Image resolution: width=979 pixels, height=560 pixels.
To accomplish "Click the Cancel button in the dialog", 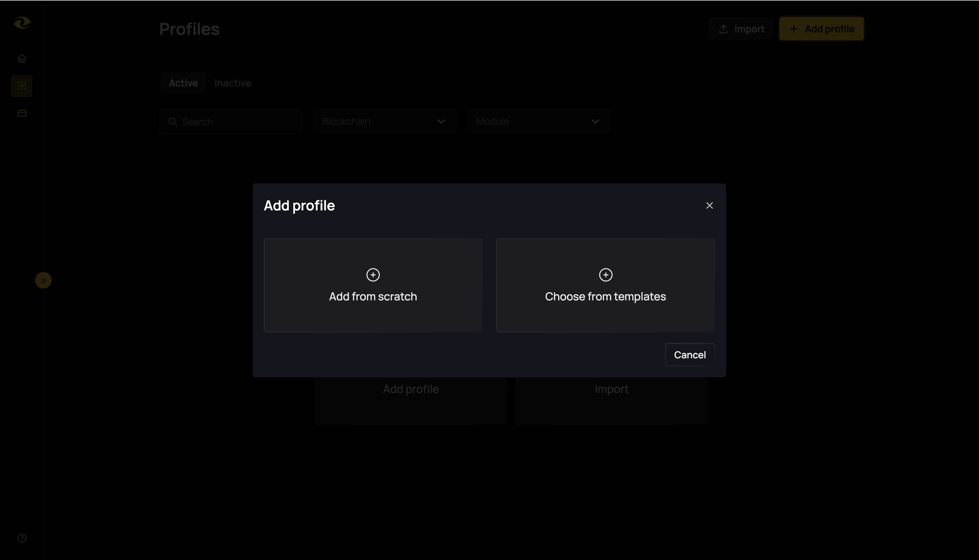I will click(x=689, y=354).
